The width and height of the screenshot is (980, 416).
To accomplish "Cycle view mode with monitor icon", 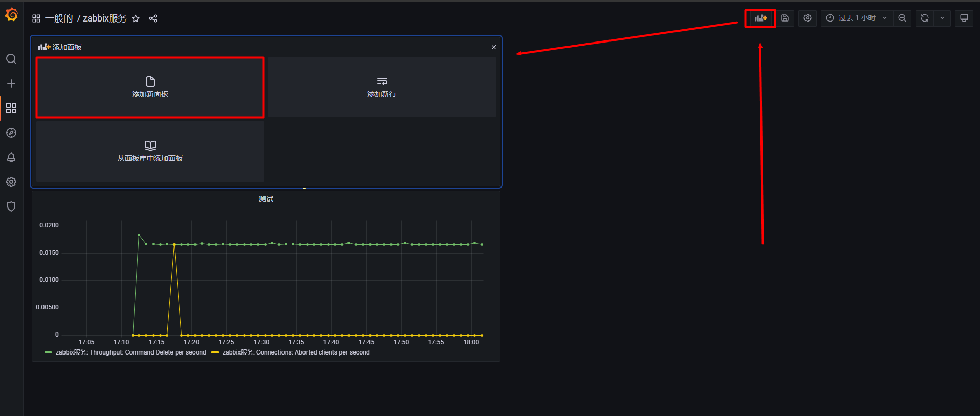I will click(964, 18).
